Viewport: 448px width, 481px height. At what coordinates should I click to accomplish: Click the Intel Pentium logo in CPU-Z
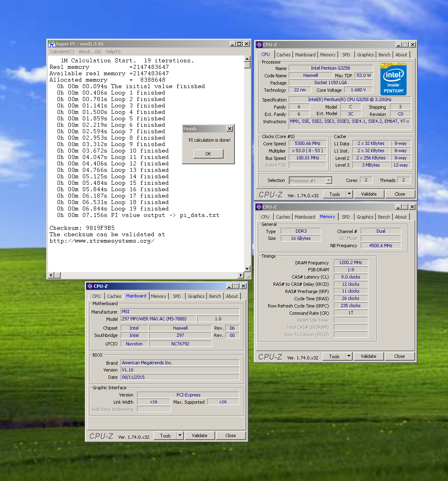(393, 79)
